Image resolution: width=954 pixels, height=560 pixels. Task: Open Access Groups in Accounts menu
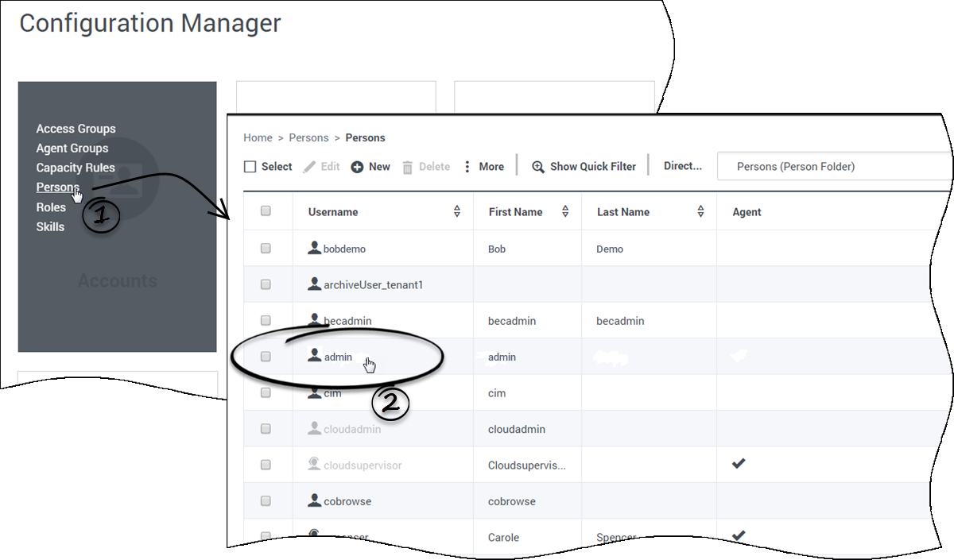(76, 129)
